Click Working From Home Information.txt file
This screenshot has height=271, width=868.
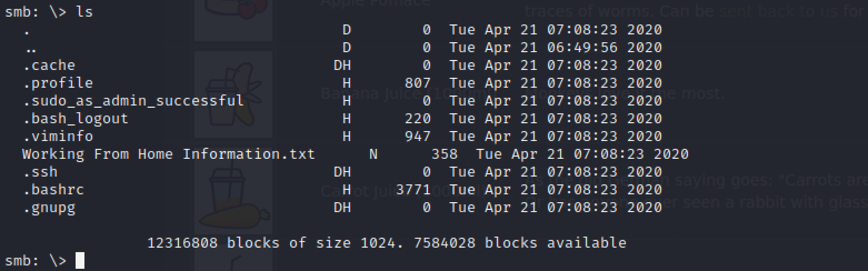click(168, 154)
